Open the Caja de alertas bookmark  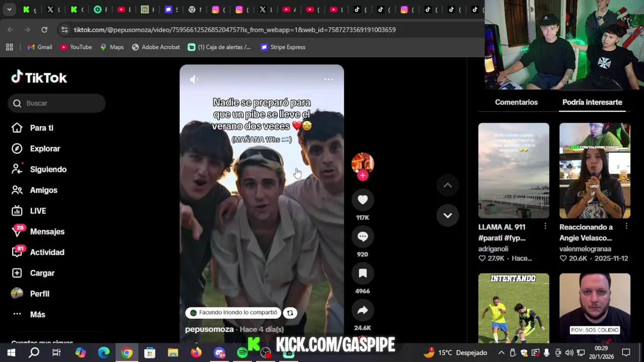219,47
